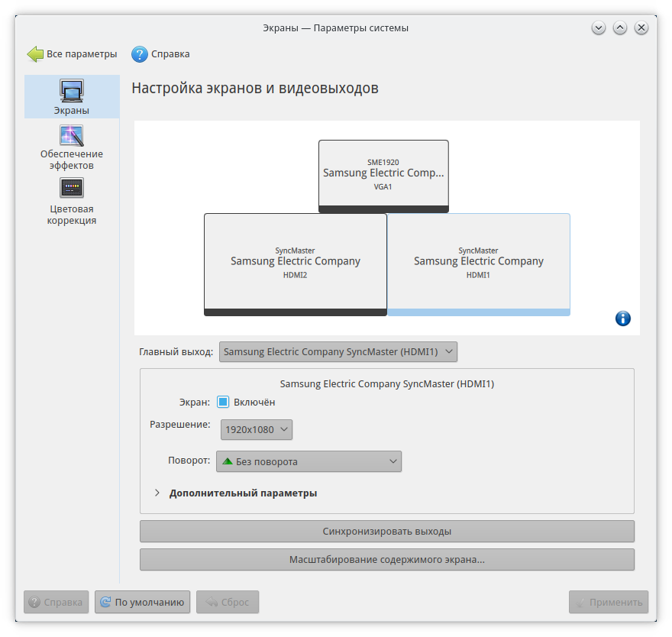
Task: Toggle the Включён screen checkbox
Action: click(223, 402)
